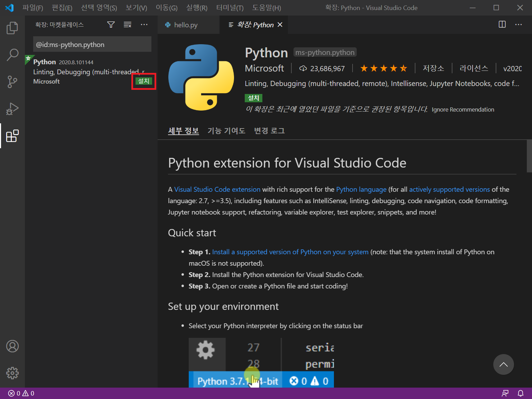Click the version 2020.8.101144 label

point(76,62)
